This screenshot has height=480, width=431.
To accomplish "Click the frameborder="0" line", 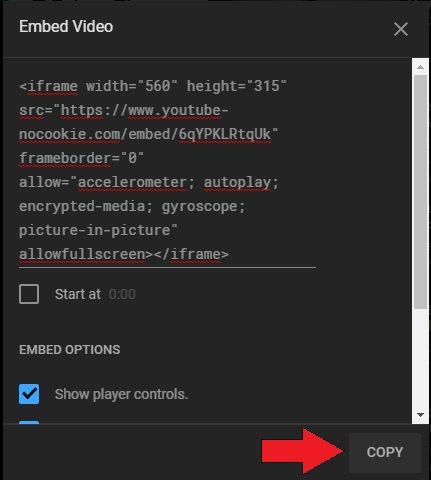I will pos(81,158).
